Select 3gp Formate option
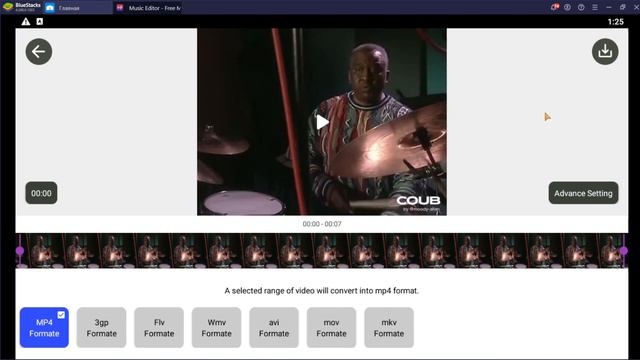This screenshot has height=360, width=640. [101, 328]
